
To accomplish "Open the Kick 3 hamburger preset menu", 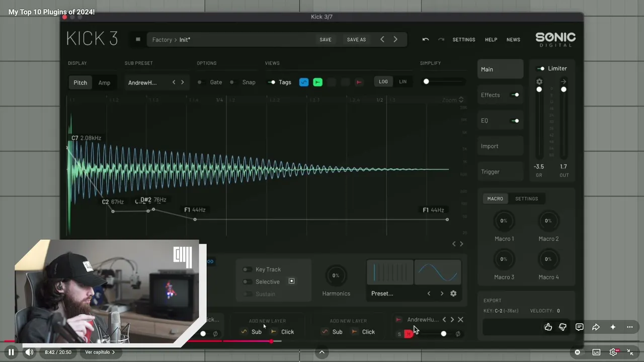I will coord(138,40).
